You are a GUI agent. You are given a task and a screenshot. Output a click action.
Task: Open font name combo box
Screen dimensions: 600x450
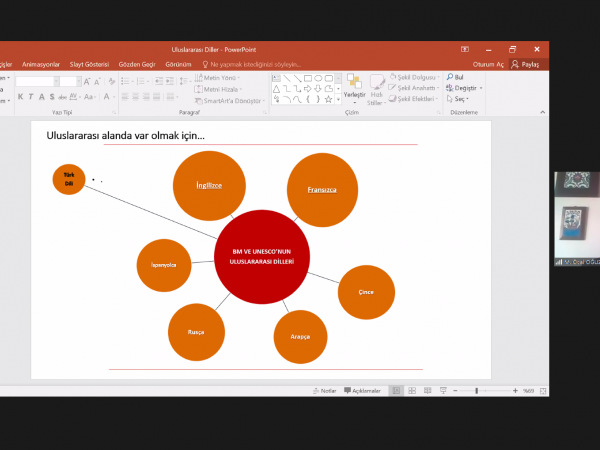point(38,82)
